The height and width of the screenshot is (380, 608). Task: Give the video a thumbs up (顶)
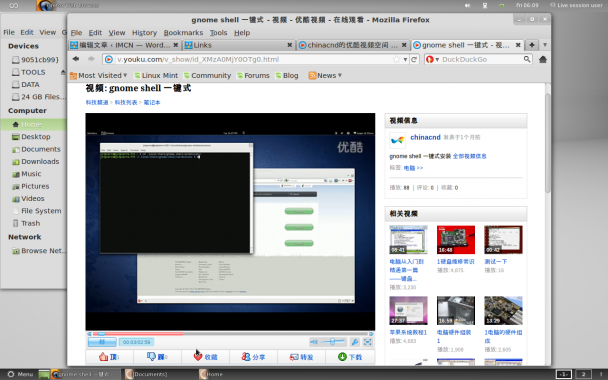[109, 357]
